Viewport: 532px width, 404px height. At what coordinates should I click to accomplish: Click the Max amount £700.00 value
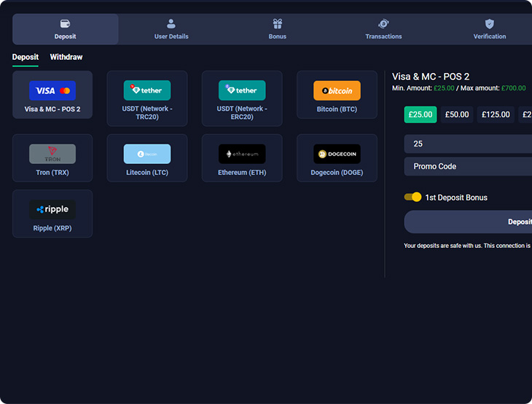(513, 88)
